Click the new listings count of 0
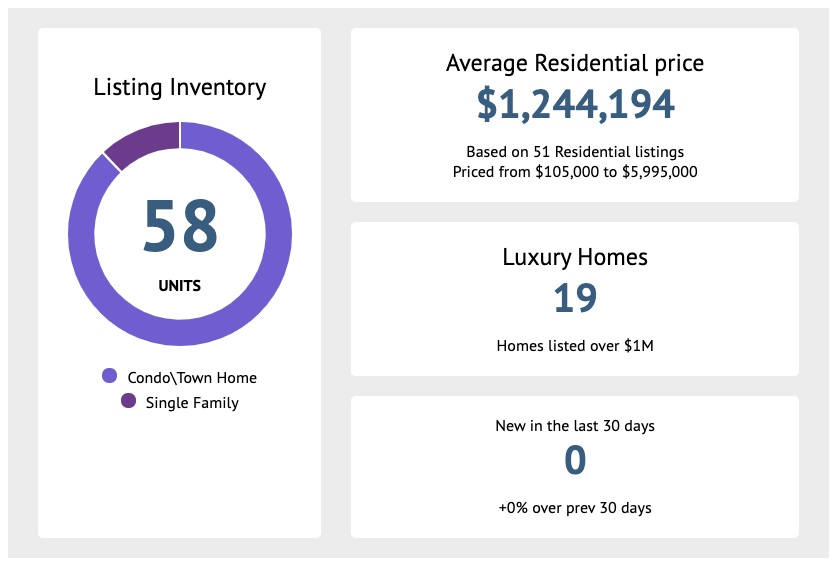 575,461
